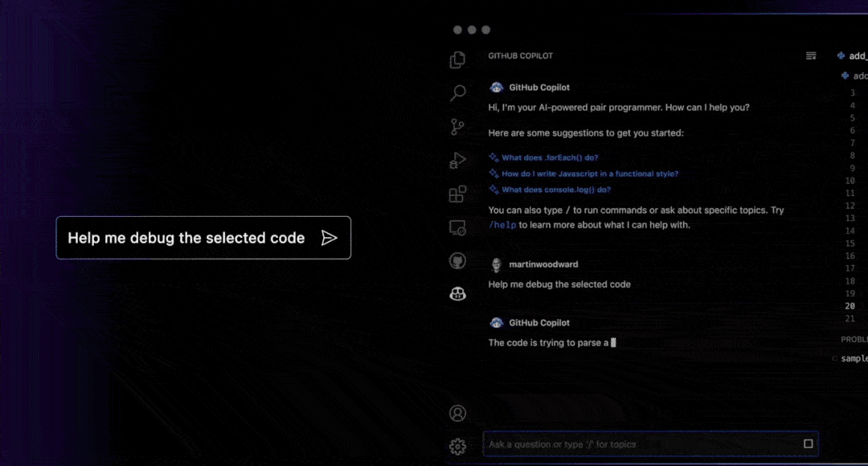Click suggestion 'What does console.log() do?'
868x466 pixels.
tap(556, 190)
